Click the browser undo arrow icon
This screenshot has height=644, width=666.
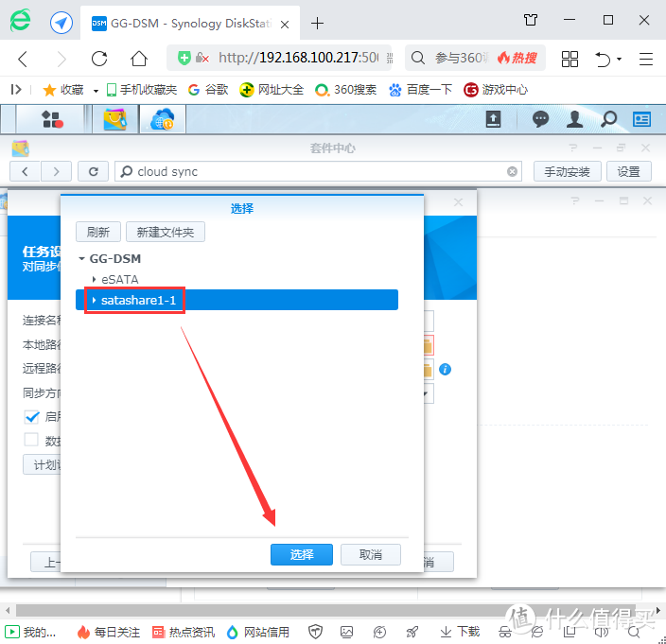click(603, 59)
